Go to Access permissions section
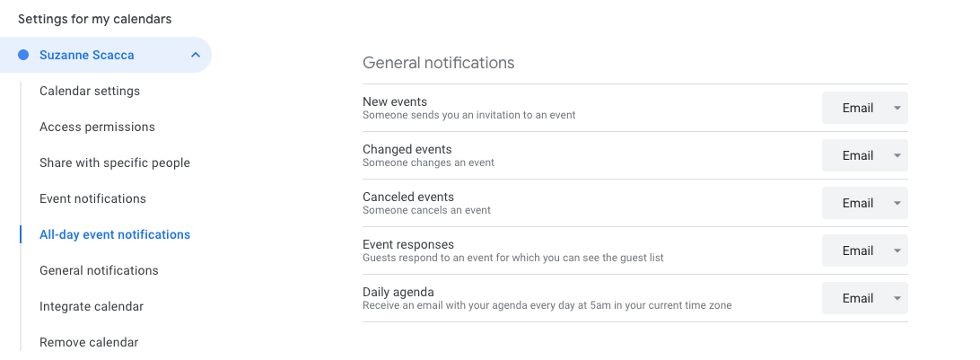The width and height of the screenshot is (980, 360). point(97,127)
